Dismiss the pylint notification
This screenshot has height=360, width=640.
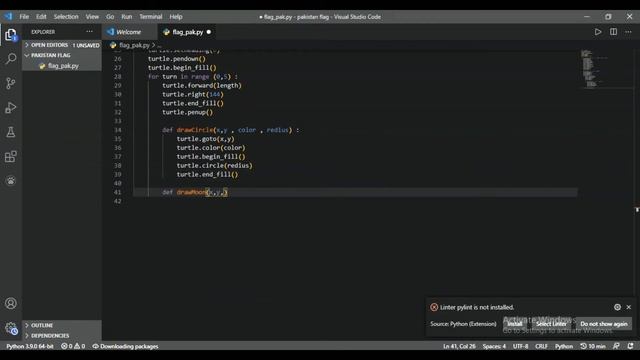pos(629,307)
